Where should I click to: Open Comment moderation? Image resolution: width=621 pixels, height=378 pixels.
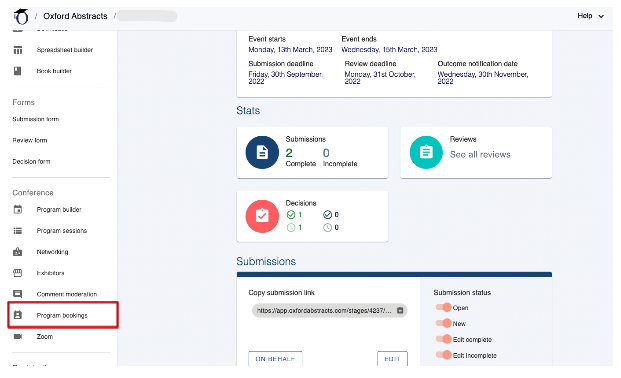(x=67, y=294)
